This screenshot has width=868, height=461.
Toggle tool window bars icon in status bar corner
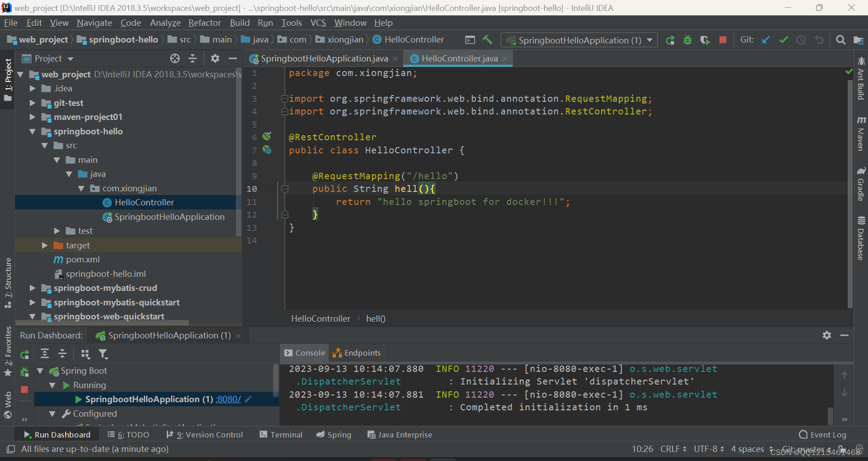(x=11, y=449)
